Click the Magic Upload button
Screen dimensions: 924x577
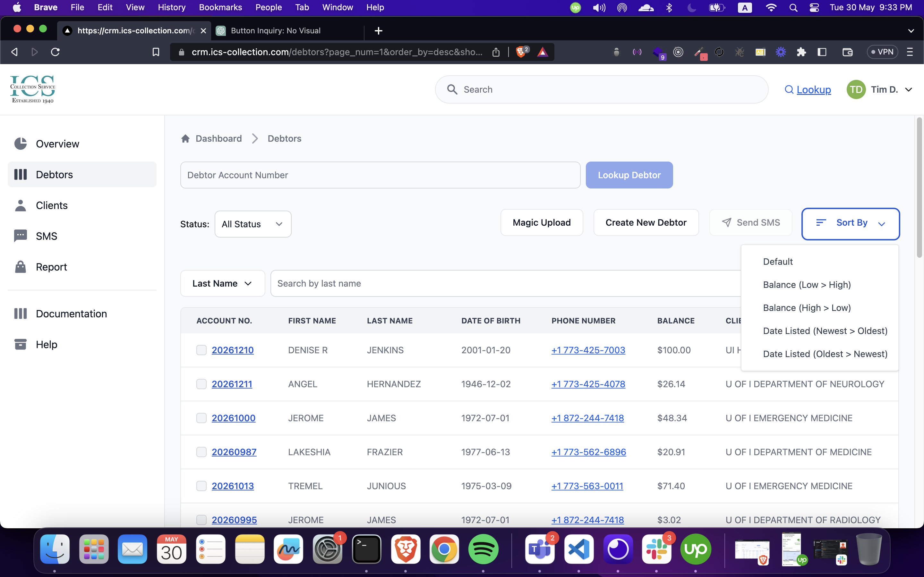[x=542, y=222]
